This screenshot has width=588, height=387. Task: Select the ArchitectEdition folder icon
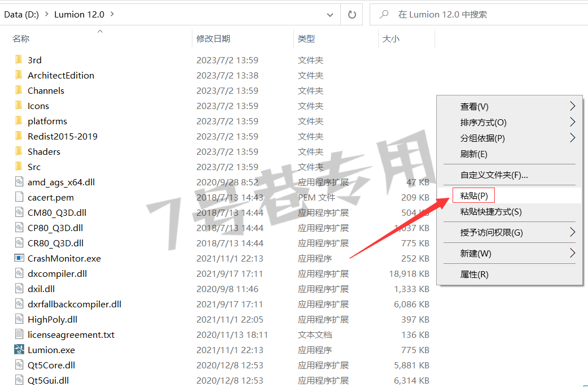(19, 75)
